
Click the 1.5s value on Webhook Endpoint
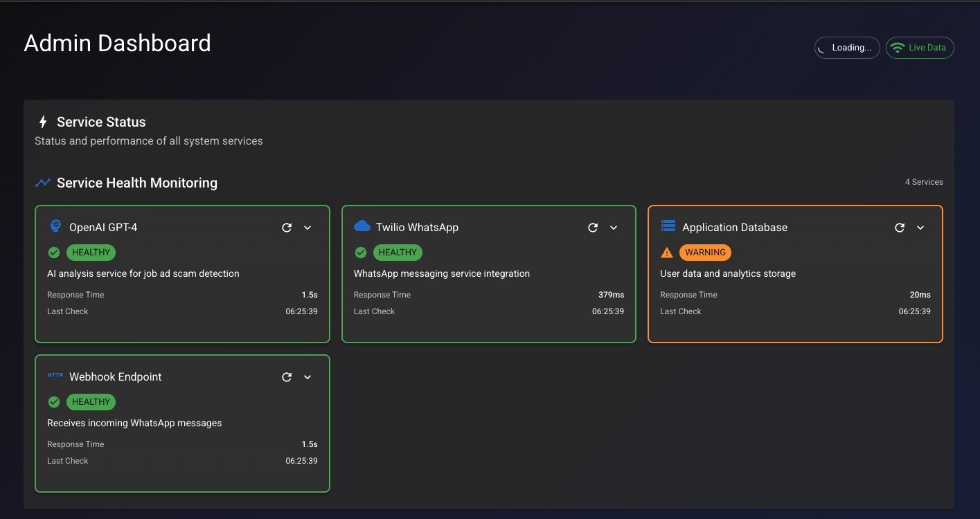point(310,444)
